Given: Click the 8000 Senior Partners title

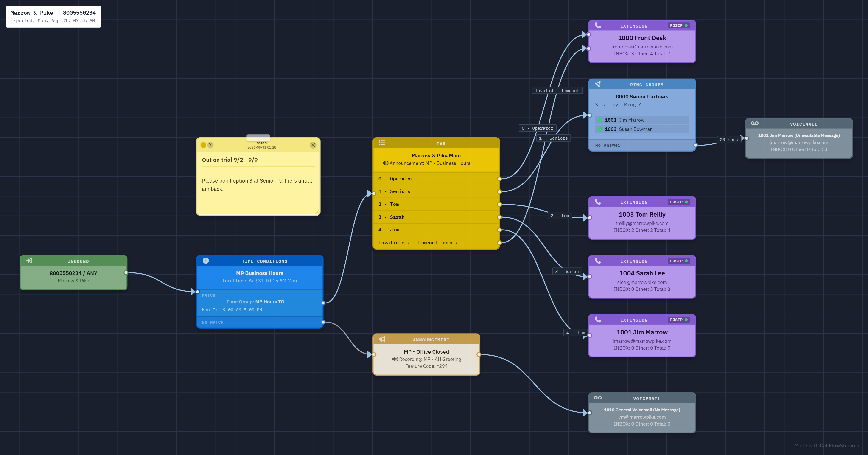Looking at the screenshot, I should (642, 97).
